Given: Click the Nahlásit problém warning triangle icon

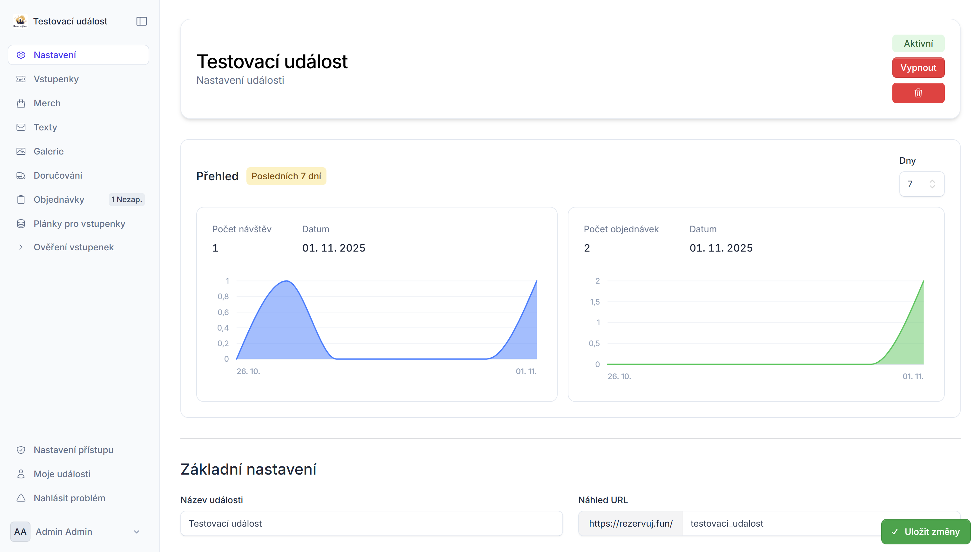Looking at the screenshot, I should [x=21, y=498].
